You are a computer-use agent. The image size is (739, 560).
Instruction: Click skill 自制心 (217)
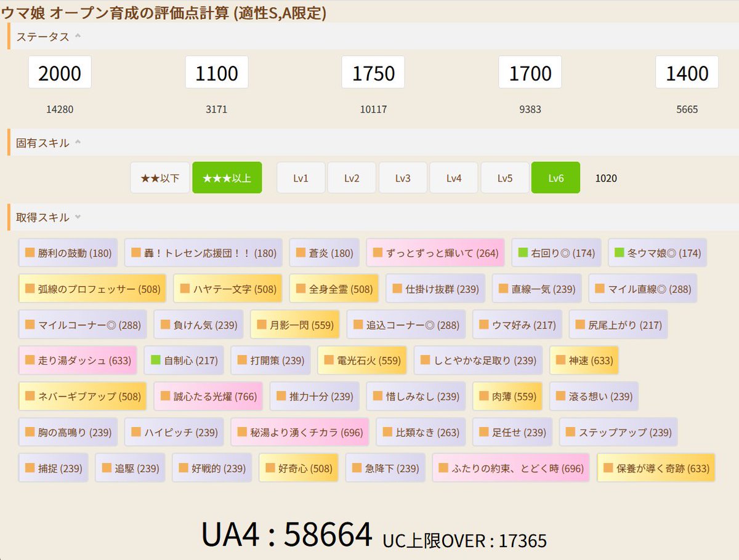184,360
